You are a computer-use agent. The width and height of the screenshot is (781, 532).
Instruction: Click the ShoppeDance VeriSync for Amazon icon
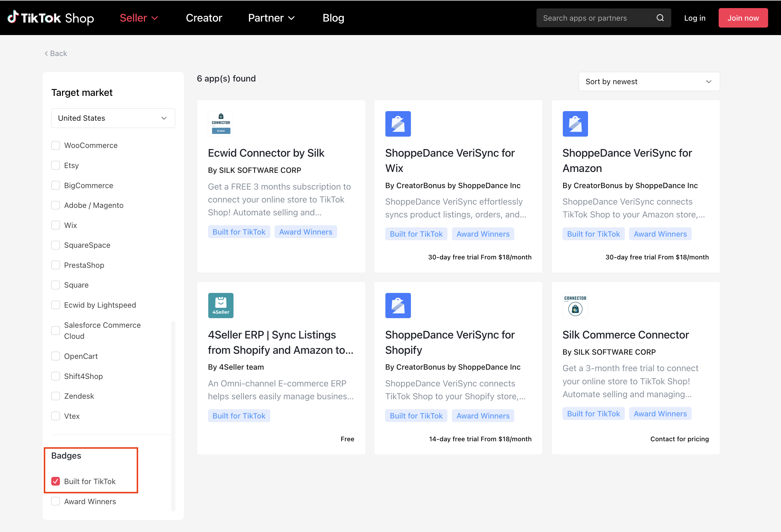point(575,124)
